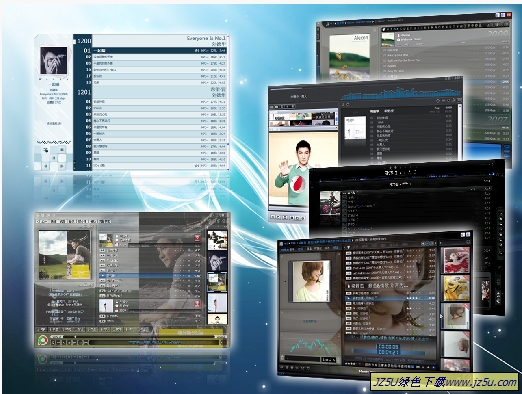Click the red badge icon on first album header
This screenshot has height=394, width=522.
(197, 238)
